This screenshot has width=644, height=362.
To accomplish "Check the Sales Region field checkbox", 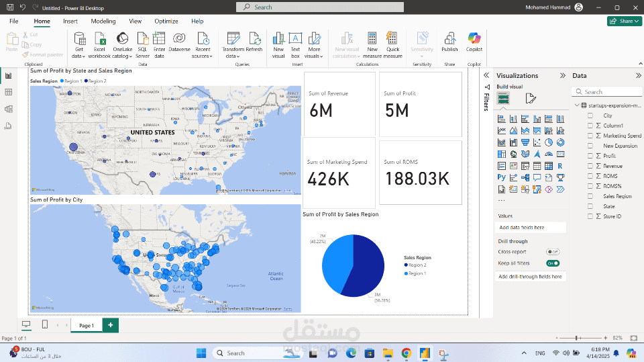I will (x=590, y=196).
